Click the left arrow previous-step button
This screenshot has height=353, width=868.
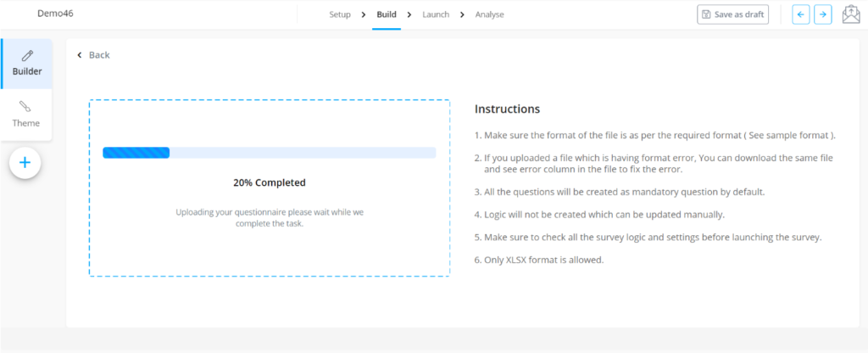click(x=800, y=14)
